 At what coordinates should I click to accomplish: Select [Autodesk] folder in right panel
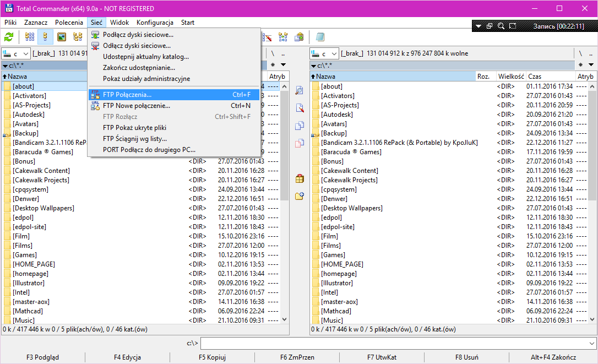(x=337, y=115)
